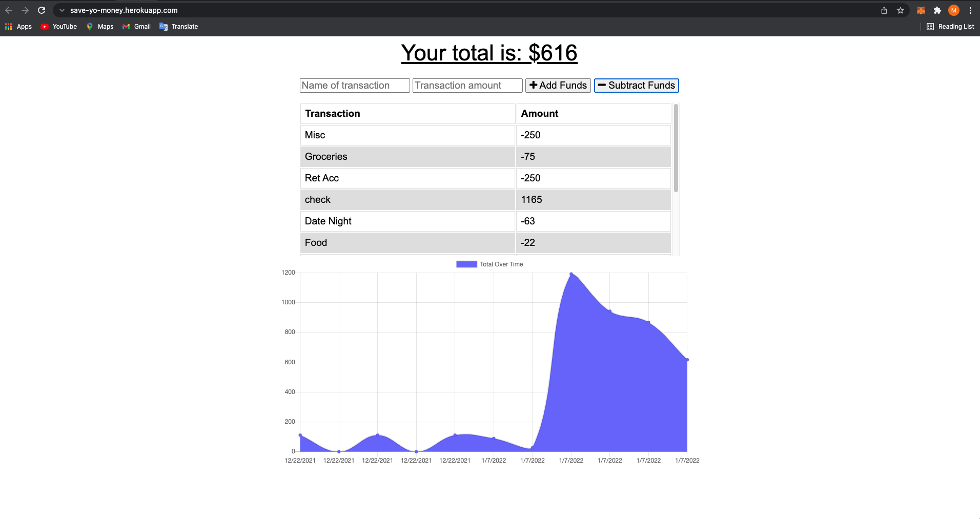Open Gmail bookmark
This screenshot has width=980, height=519.
(x=136, y=27)
